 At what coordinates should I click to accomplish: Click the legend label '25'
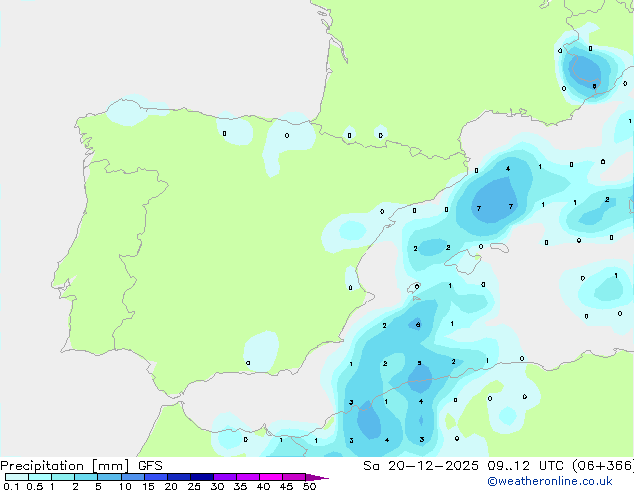[194, 486]
